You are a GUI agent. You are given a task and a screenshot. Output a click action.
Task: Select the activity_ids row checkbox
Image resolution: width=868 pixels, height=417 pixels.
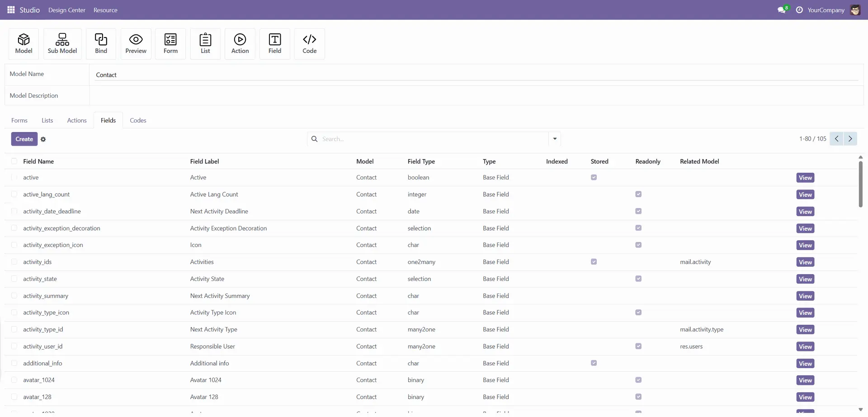pos(14,262)
